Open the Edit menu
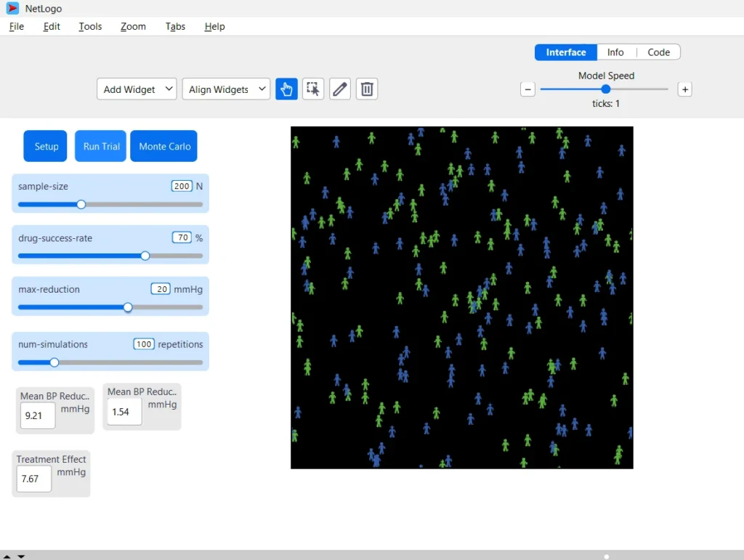Screen dimensions: 744x560 tap(52, 27)
